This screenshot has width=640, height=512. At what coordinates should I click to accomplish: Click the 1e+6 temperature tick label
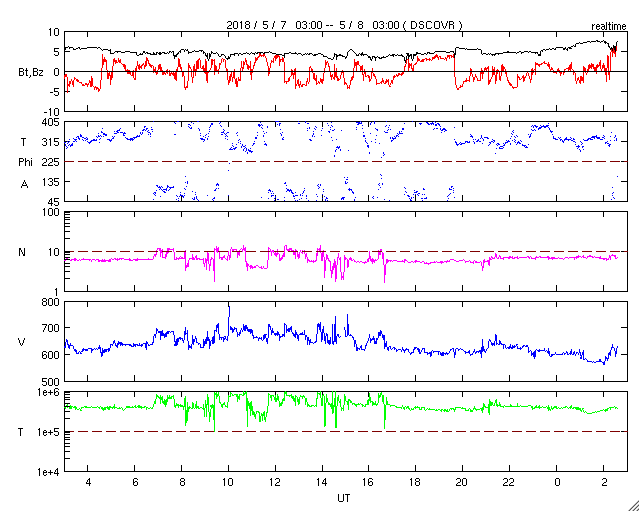49,393
